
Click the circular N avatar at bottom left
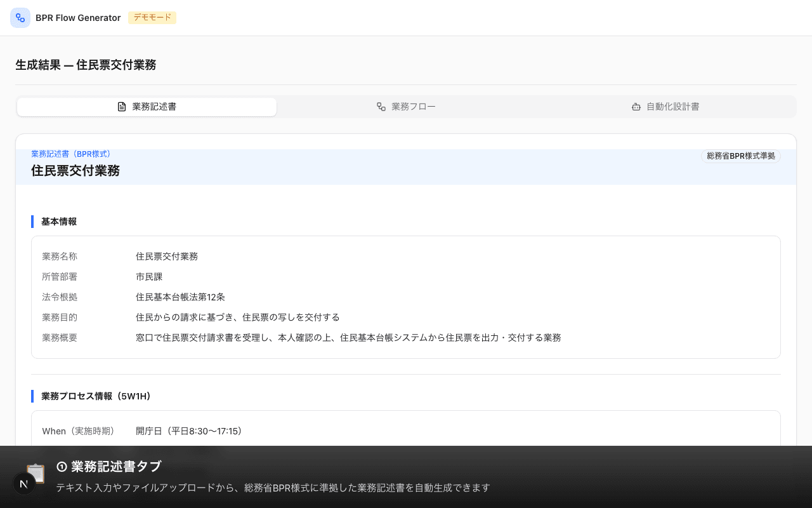point(24,484)
